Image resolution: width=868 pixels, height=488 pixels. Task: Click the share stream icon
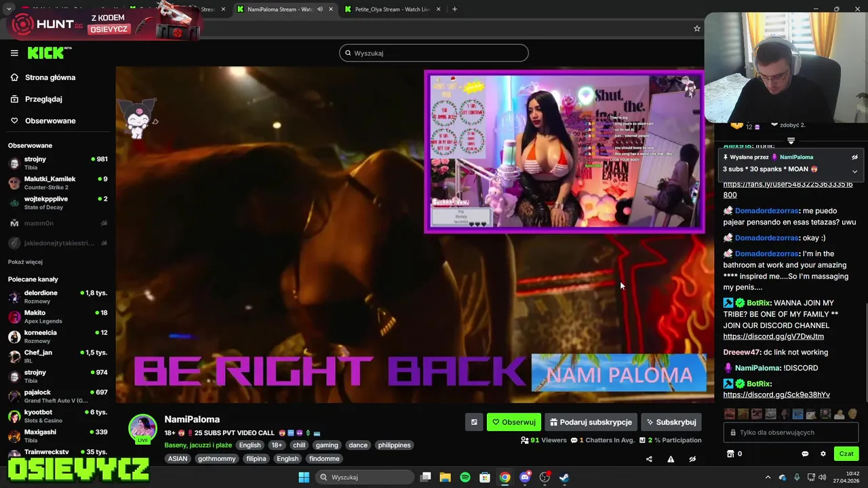[649, 459]
